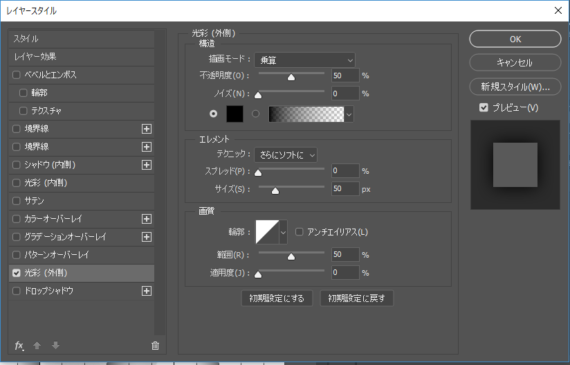Click the サイズ(S) slider handle
This screenshot has height=365, width=570.
tap(275, 191)
